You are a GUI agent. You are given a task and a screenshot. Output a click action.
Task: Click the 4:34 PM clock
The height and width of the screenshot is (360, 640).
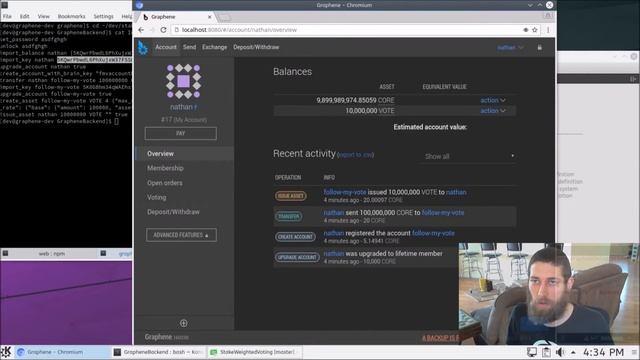tap(603, 352)
